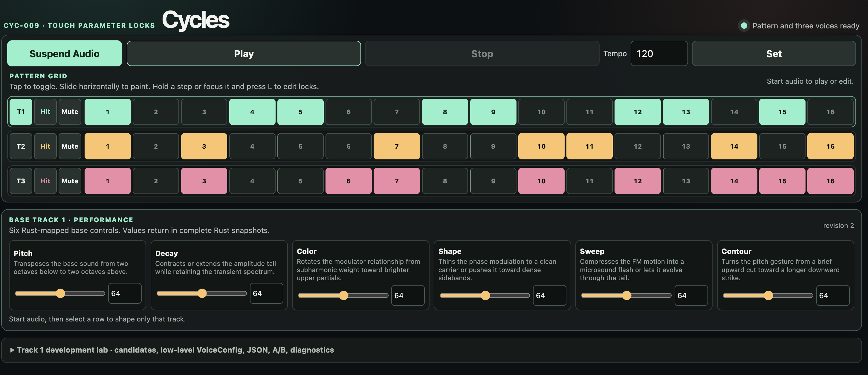Trigger the Hit button on T3
The height and width of the screenshot is (375, 868).
45,181
